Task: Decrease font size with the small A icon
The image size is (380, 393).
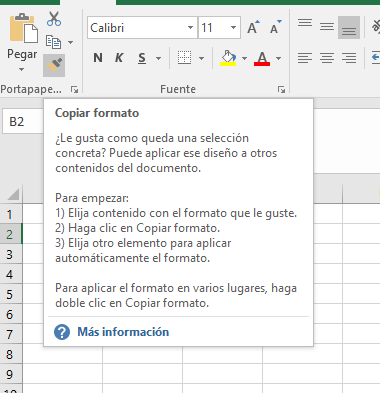Action: [276, 27]
